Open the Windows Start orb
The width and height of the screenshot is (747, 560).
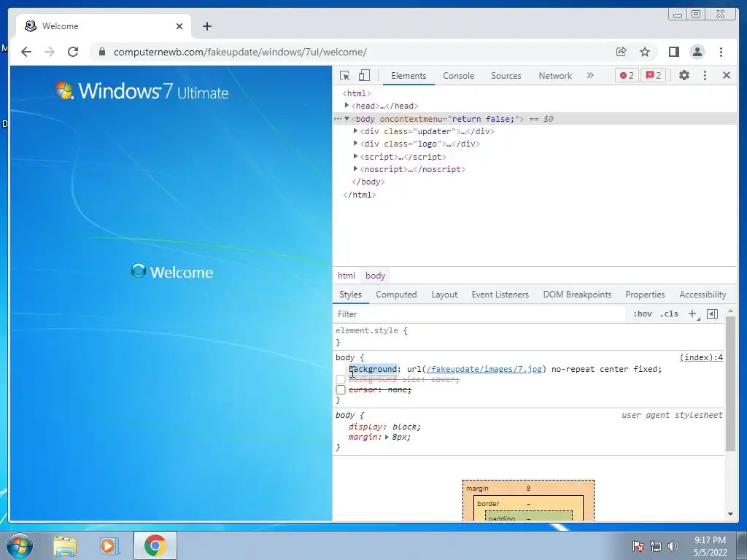click(20, 545)
